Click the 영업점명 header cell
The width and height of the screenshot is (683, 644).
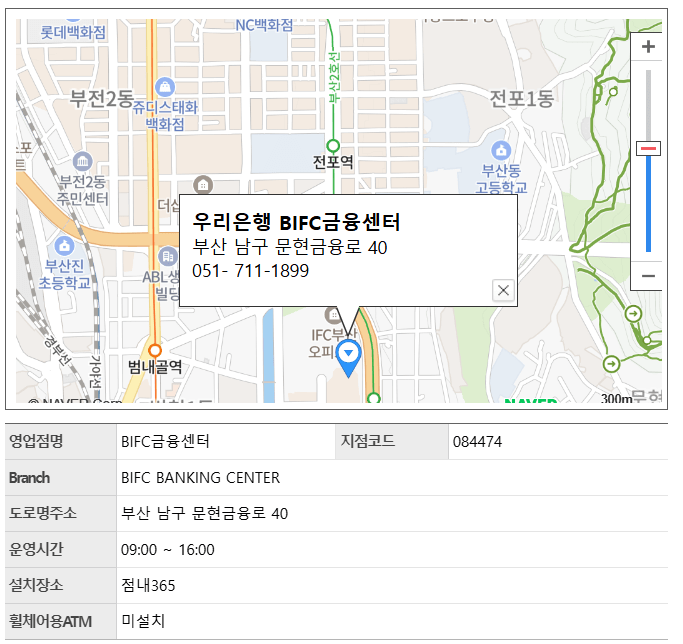click(61, 441)
